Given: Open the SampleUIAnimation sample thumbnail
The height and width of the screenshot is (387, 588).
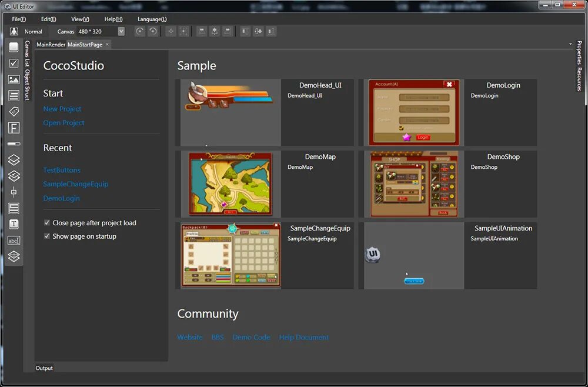Looking at the screenshot, I should pyautogui.click(x=414, y=255).
